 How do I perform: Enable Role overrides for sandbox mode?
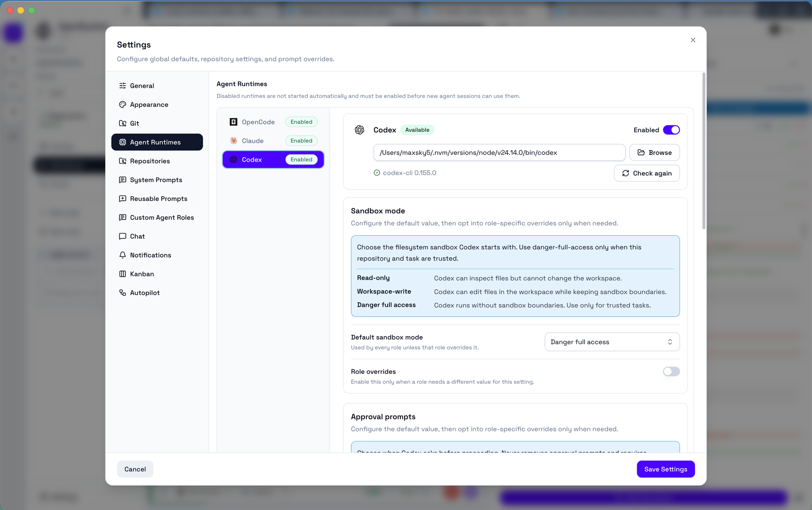671,371
